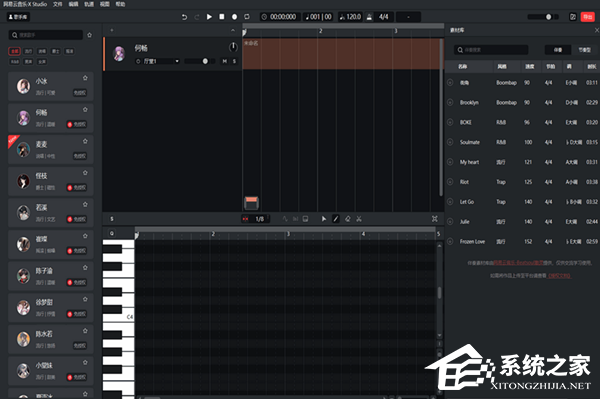Click the red export button at top right
The height and width of the screenshot is (399, 600).
587,17
